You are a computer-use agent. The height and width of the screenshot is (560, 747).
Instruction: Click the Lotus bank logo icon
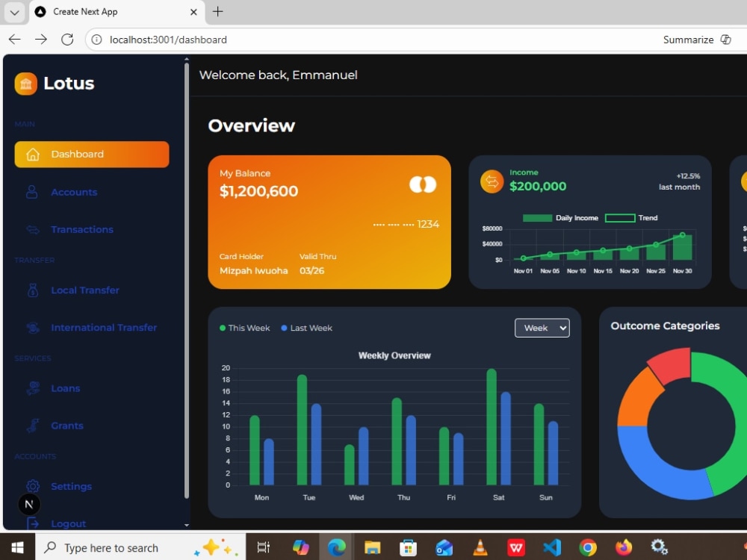click(x=25, y=84)
